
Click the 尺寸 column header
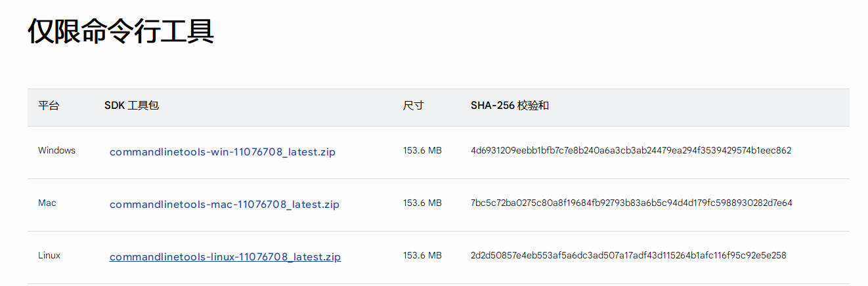414,105
